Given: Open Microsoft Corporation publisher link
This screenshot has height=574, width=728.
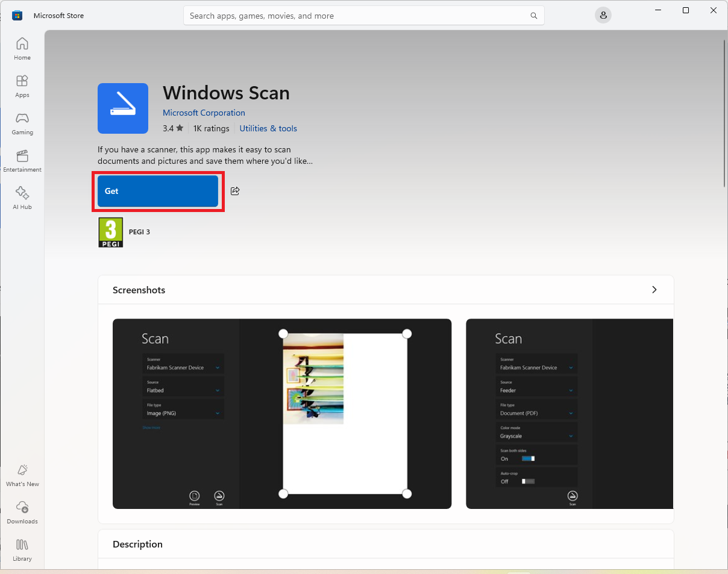Looking at the screenshot, I should (204, 113).
